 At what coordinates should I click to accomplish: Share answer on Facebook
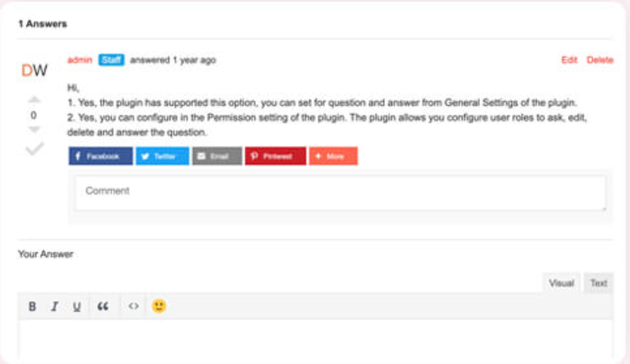pyautogui.click(x=101, y=156)
